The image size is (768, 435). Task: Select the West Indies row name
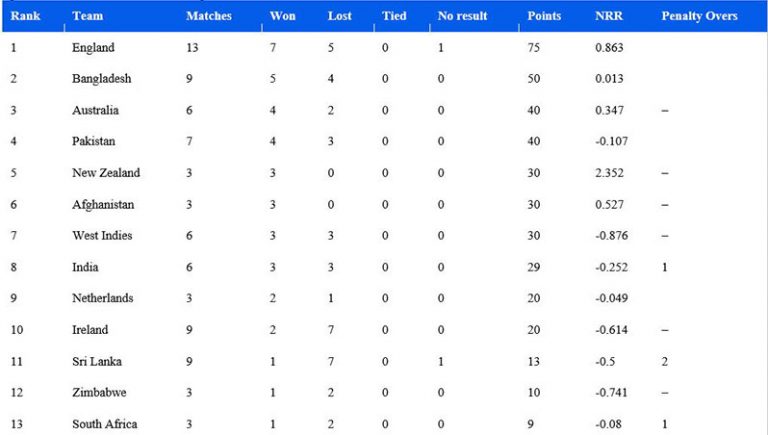click(x=102, y=236)
